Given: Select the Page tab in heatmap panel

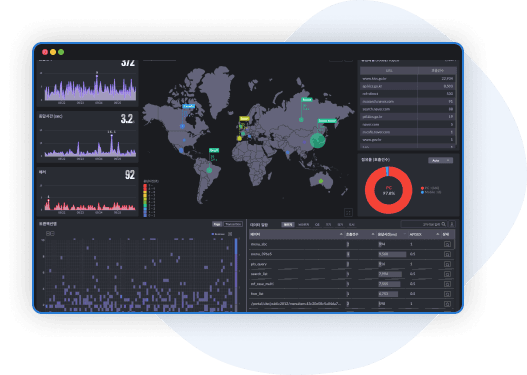Looking at the screenshot, I should pos(217,224).
